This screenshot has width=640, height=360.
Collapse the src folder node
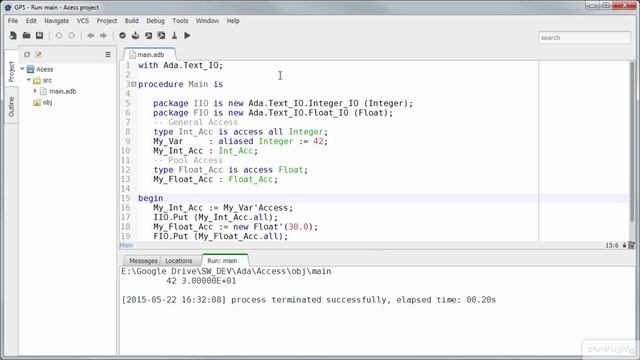[x=29, y=80]
